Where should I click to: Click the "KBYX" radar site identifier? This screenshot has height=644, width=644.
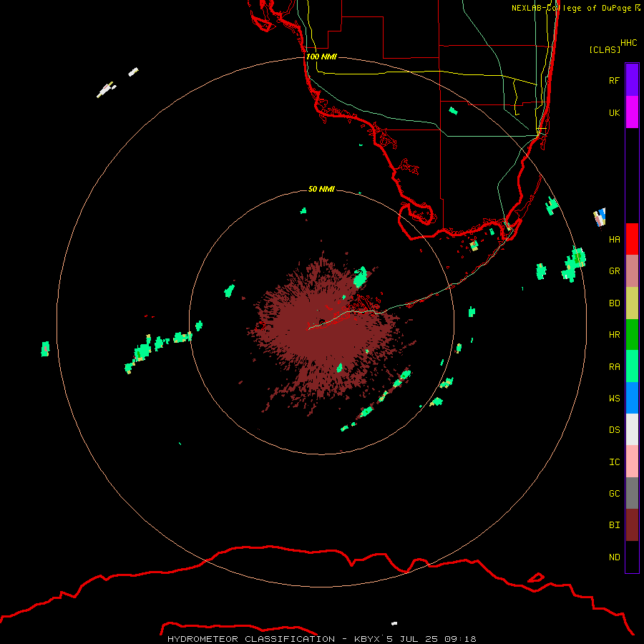366,639
